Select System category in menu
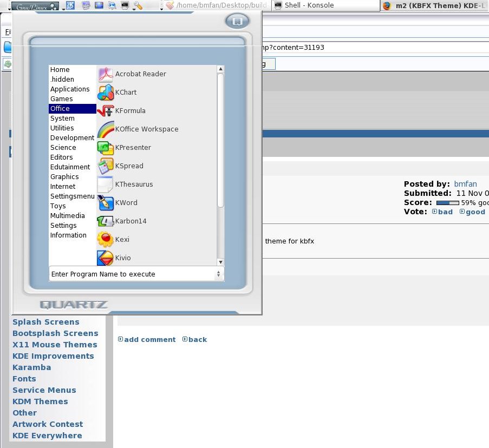This screenshot has width=489, height=448. click(73, 118)
